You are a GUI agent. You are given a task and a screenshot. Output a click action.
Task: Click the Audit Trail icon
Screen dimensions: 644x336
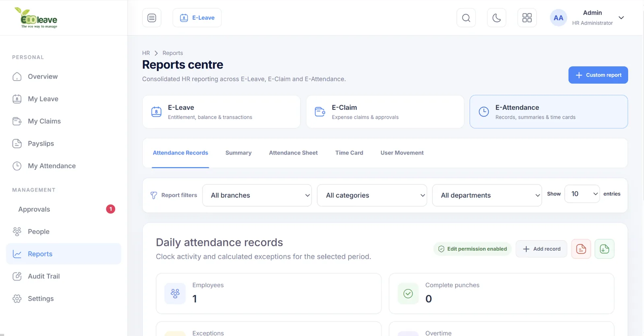pyautogui.click(x=17, y=276)
